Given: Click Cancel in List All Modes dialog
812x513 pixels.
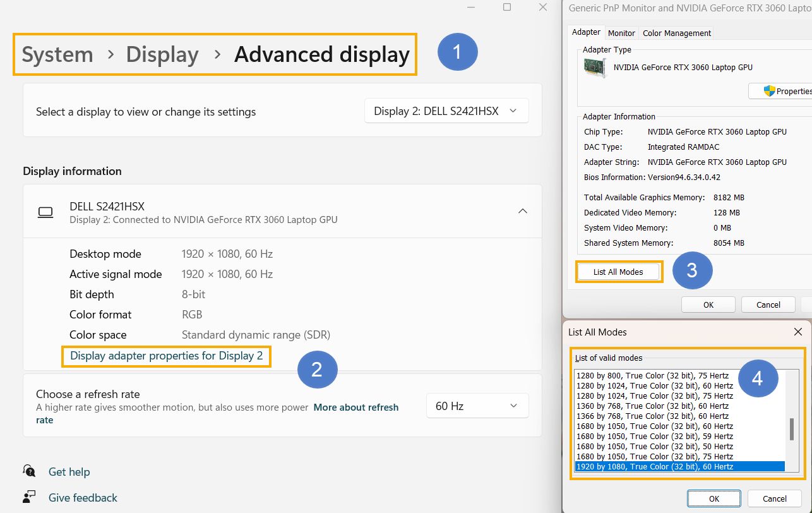Looking at the screenshot, I should coord(775,498).
